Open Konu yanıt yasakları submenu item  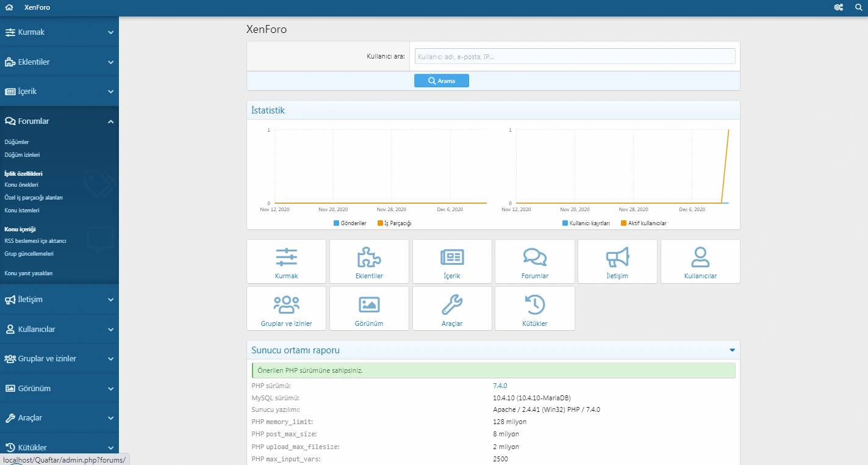point(29,273)
